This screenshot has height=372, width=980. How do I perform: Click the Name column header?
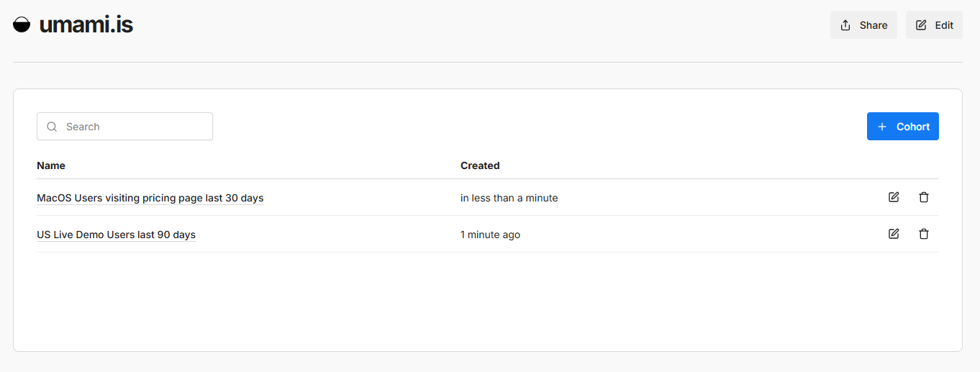51,165
